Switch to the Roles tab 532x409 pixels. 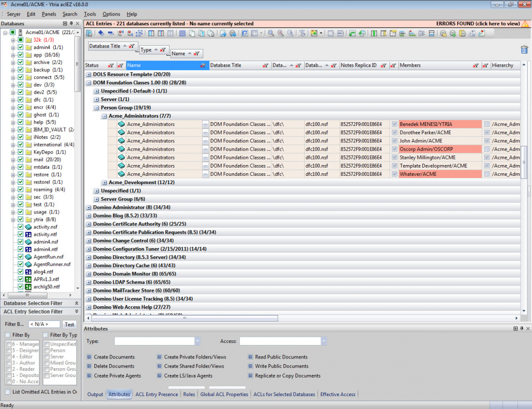click(189, 395)
